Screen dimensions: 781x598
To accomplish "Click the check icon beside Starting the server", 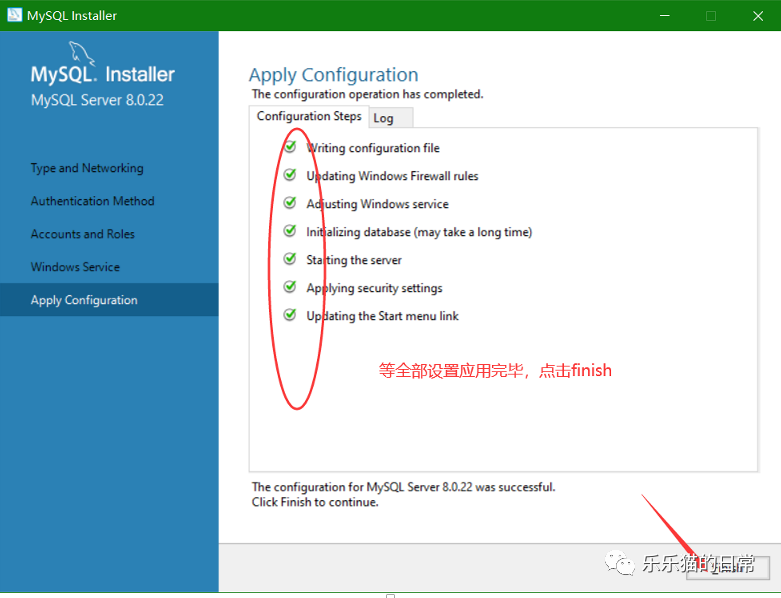I will 290,259.
